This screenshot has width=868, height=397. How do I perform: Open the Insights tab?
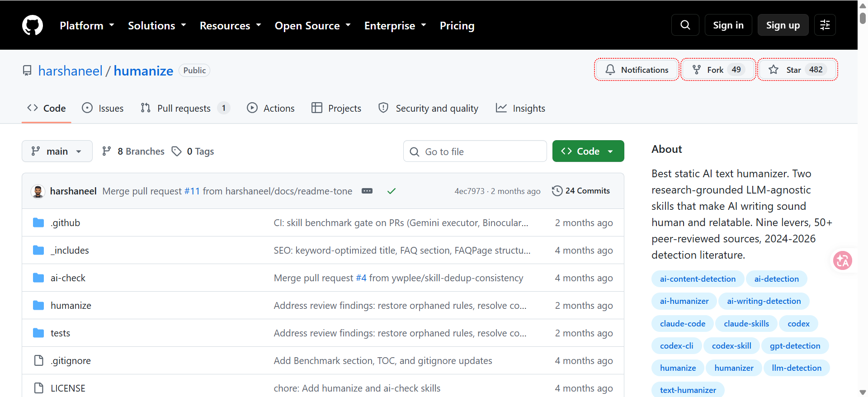point(521,108)
